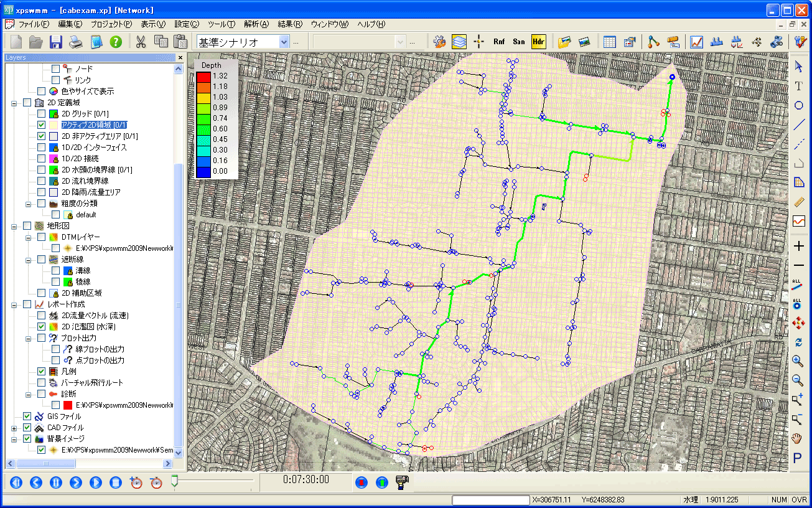
Task: Collapse the 地形図 tree node
Action: click(14, 226)
